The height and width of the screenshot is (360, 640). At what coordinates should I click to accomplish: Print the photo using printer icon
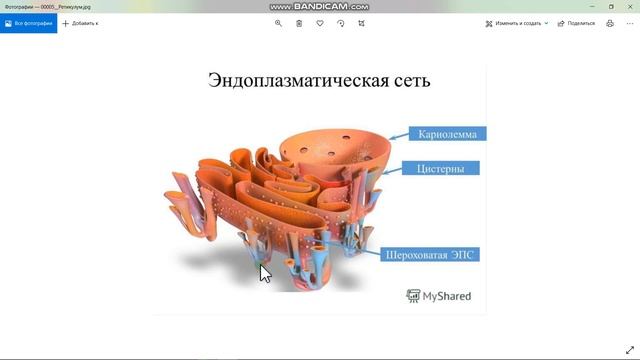coord(610,23)
